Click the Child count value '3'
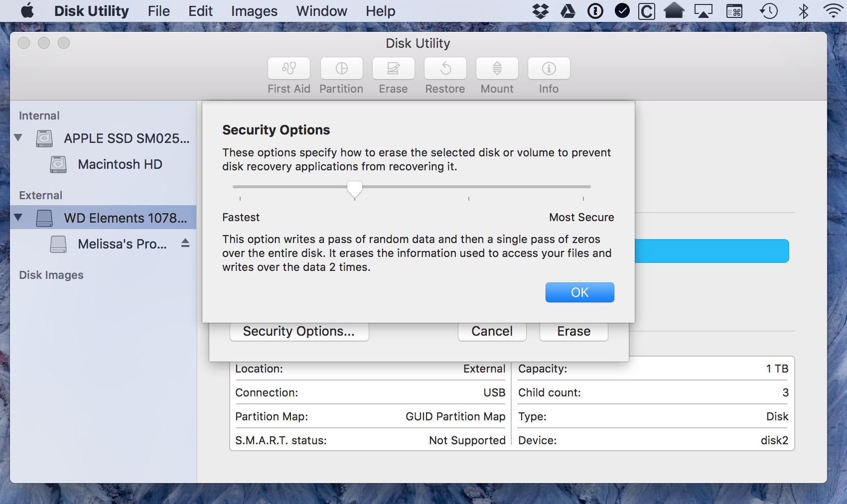Image resolution: width=847 pixels, height=504 pixels. 785,392
